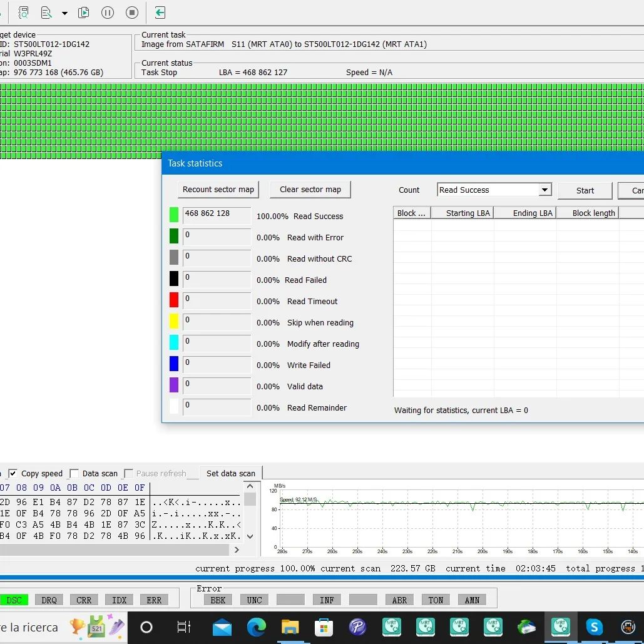Click the red Read Timeout color swatch
Image resolution: width=644 pixels, height=644 pixels.
174,301
